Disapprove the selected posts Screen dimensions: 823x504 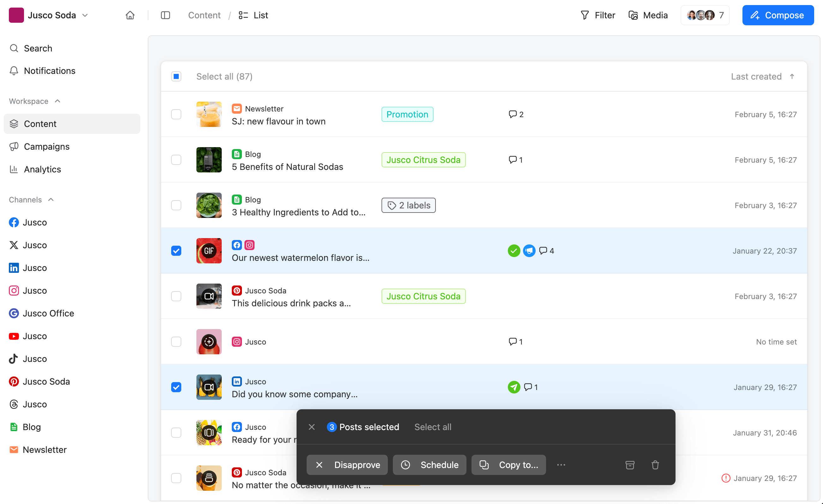[x=347, y=465]
